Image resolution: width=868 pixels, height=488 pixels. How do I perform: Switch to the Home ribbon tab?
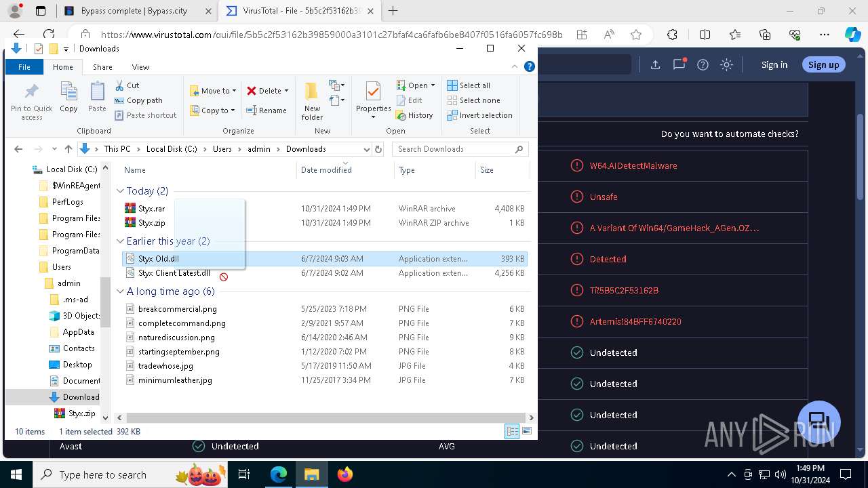(x=62, y=67)
